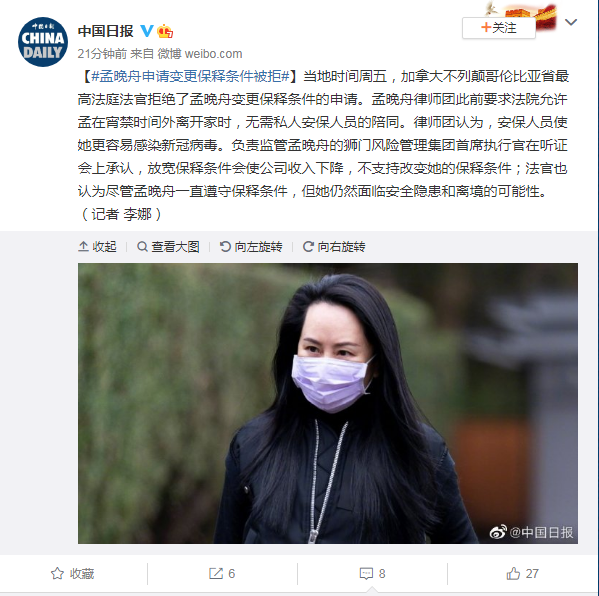Repost using the share icon showing 6
The width and height of the screenshot is (599, 596).
point(222,573)
